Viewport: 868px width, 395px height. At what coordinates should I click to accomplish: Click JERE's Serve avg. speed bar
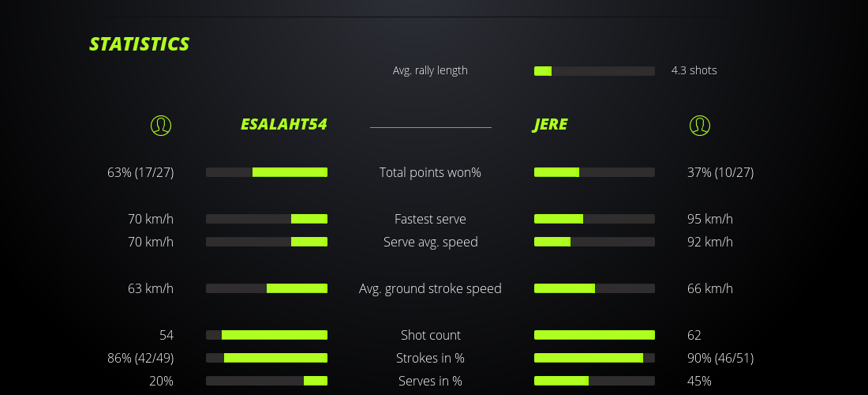pos(594,242)
